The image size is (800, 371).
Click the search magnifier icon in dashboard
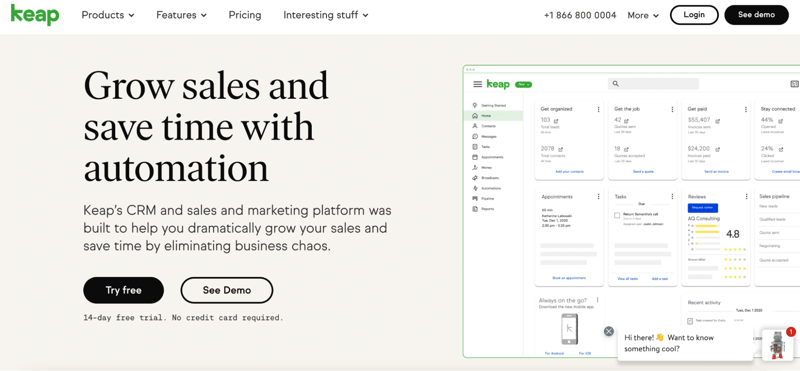[x=616, y=84]
